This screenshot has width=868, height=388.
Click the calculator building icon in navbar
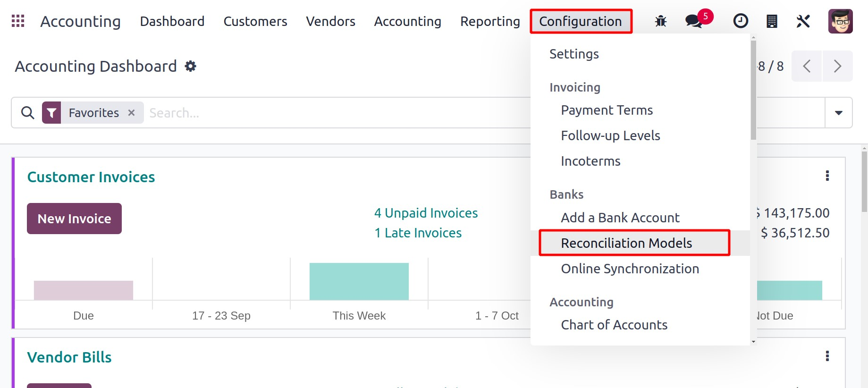772,21
